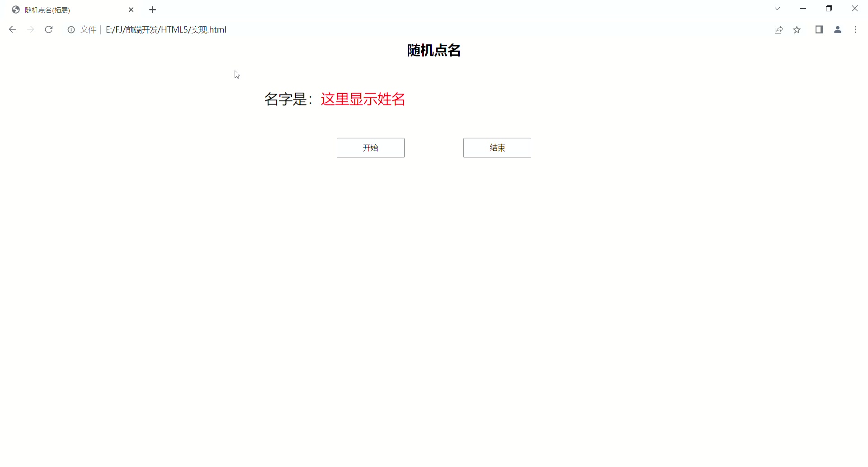This screenshot has width=868, height=467.
Task: Open the user profile icon
Action: (837, 30)
